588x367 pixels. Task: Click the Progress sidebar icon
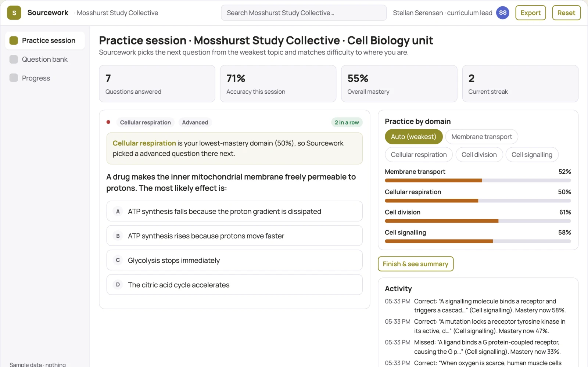click(14, 78)
